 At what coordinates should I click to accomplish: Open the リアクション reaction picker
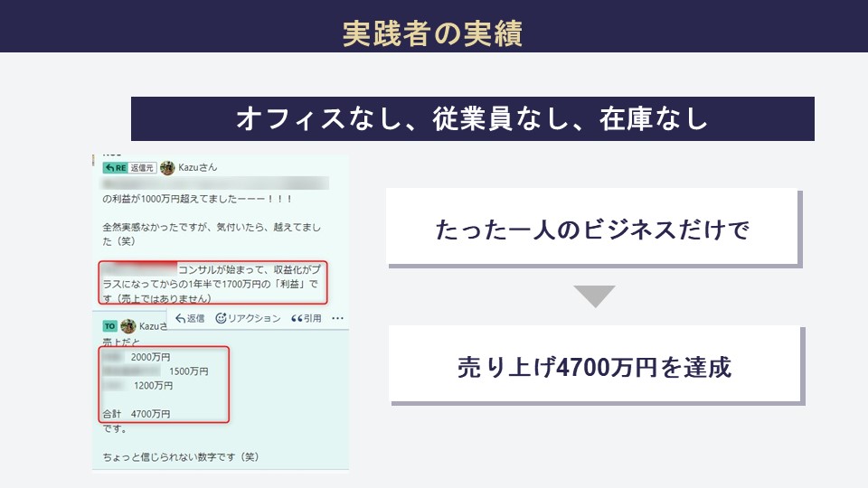[248, 318]
